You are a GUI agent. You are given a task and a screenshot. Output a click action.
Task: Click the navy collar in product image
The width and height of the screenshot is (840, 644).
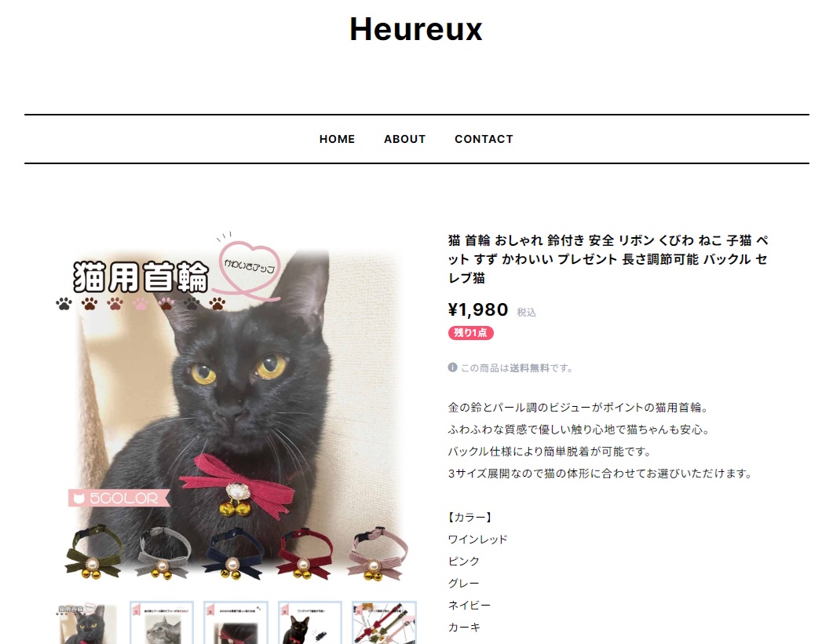[233, 554]
